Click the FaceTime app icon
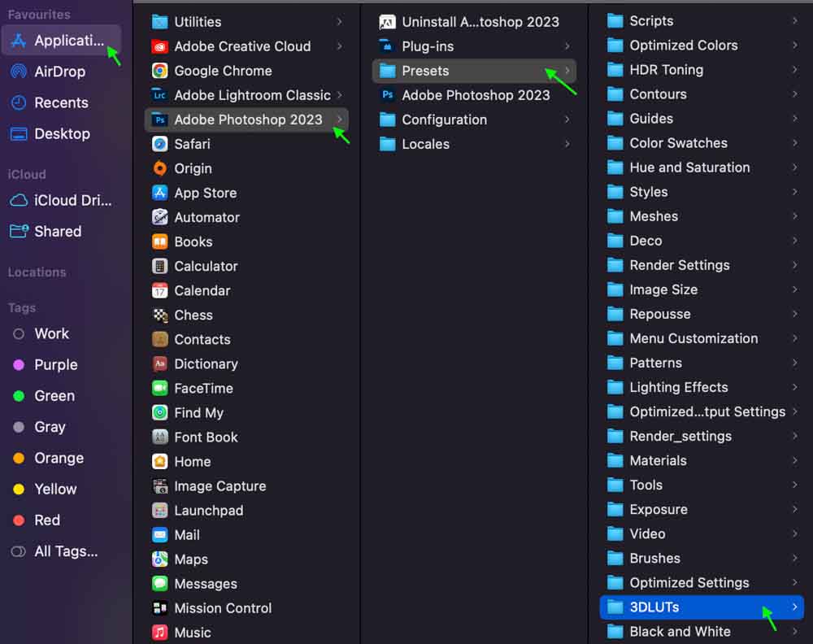This screenshot has height=644, width=813. point(160,388)
